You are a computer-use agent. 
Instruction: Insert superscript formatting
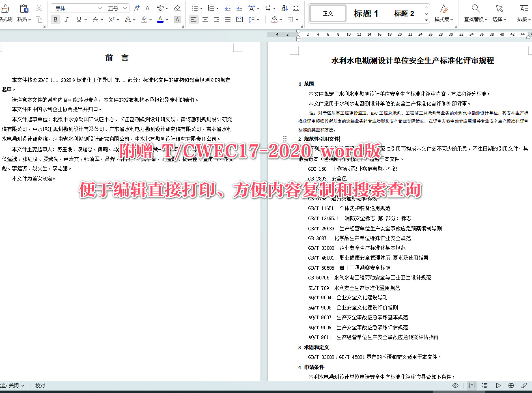point(112,19)
